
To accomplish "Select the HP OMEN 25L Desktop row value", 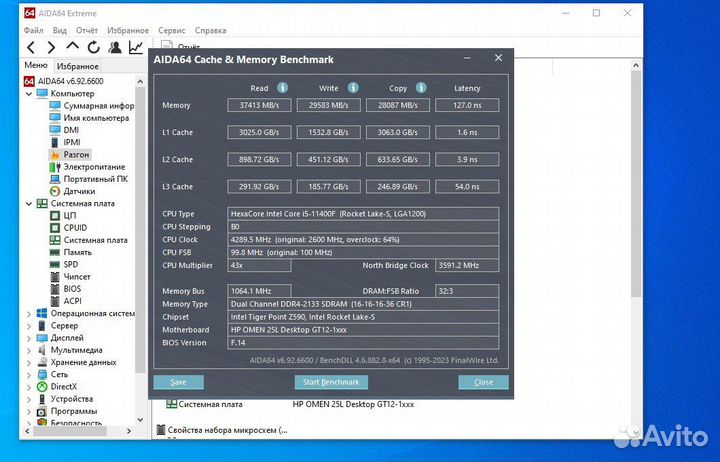I will pos(353,405).
